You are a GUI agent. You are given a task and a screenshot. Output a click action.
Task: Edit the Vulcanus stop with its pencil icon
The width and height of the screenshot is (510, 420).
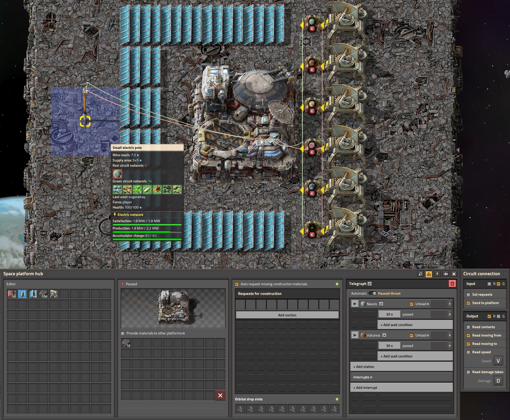click(x=384, y=335)
